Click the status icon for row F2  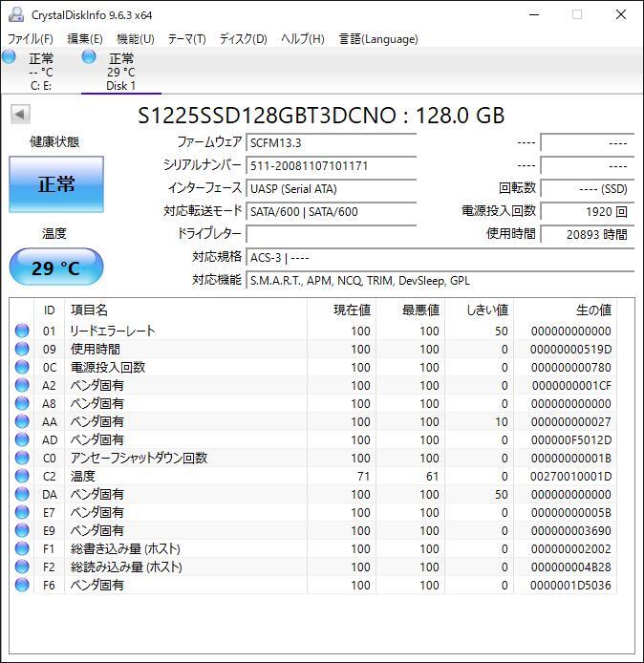(22, 567)
